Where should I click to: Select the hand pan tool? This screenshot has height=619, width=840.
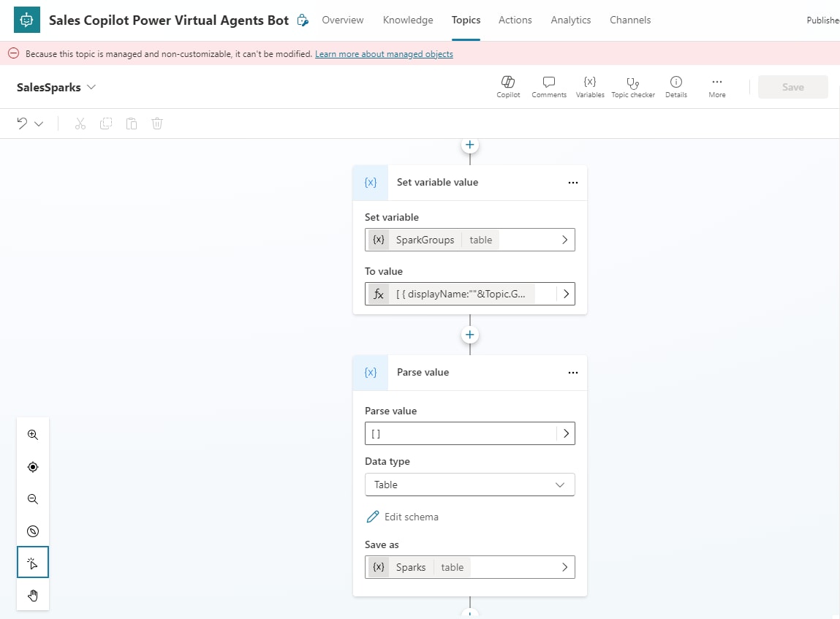[x=33, y=595]
